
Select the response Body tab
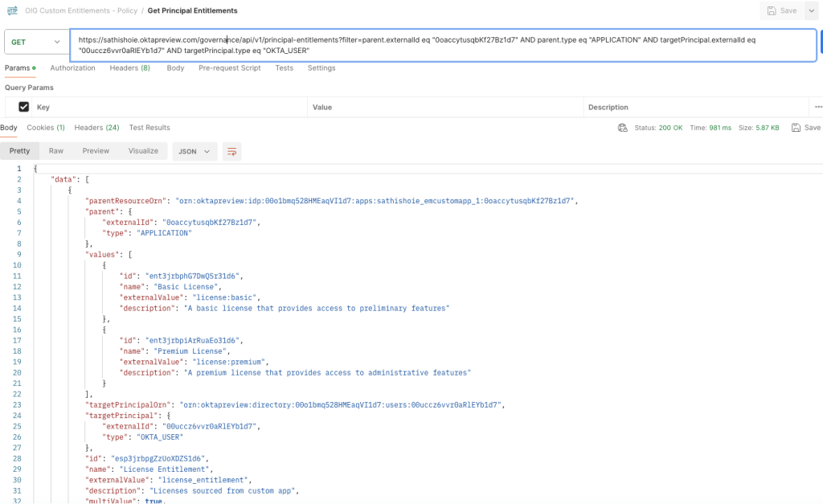pos(8,128)
